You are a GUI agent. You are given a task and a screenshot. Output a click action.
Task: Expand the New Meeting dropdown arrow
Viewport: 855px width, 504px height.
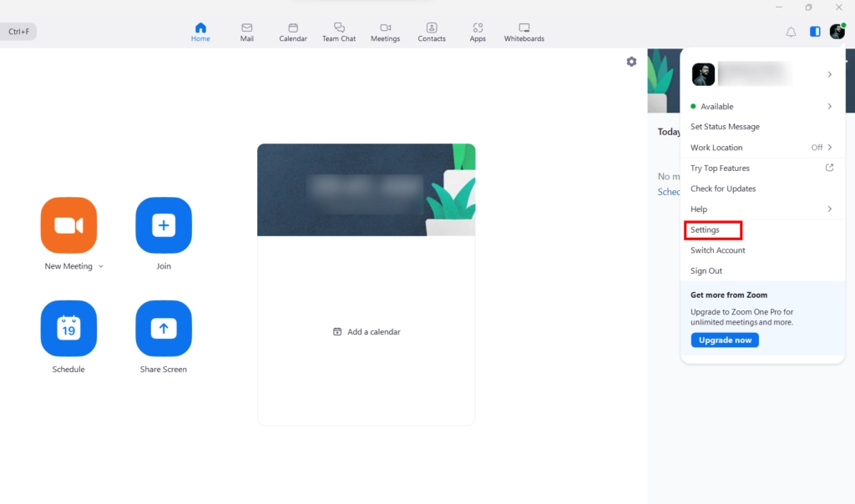(x=101, y=267)
